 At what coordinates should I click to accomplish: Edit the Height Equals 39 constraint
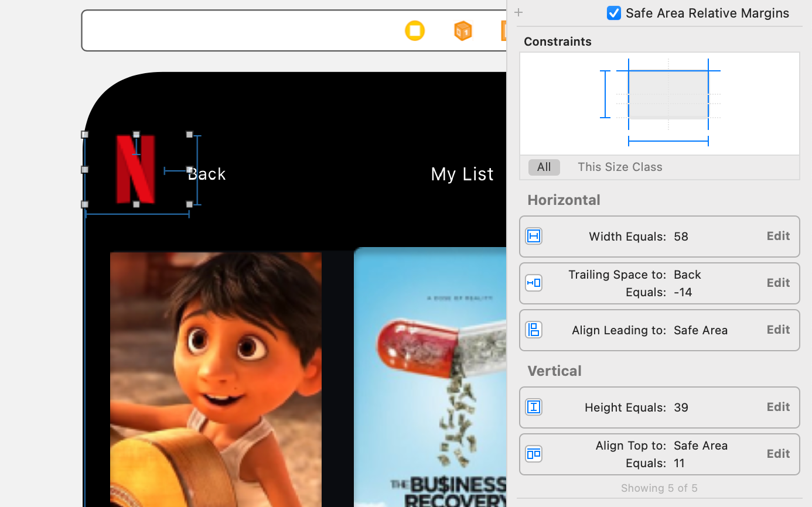pos(778,407)
